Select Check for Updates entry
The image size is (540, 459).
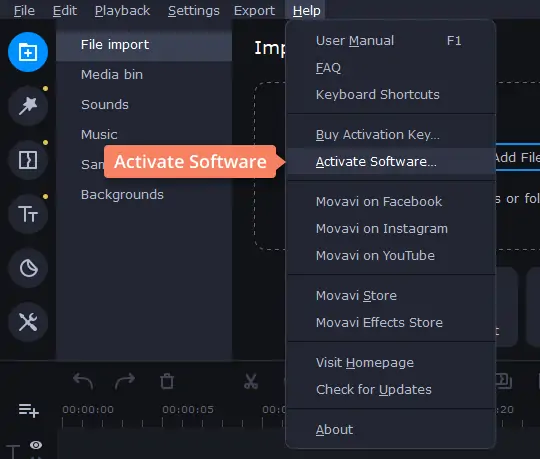[x=391, y=389]
